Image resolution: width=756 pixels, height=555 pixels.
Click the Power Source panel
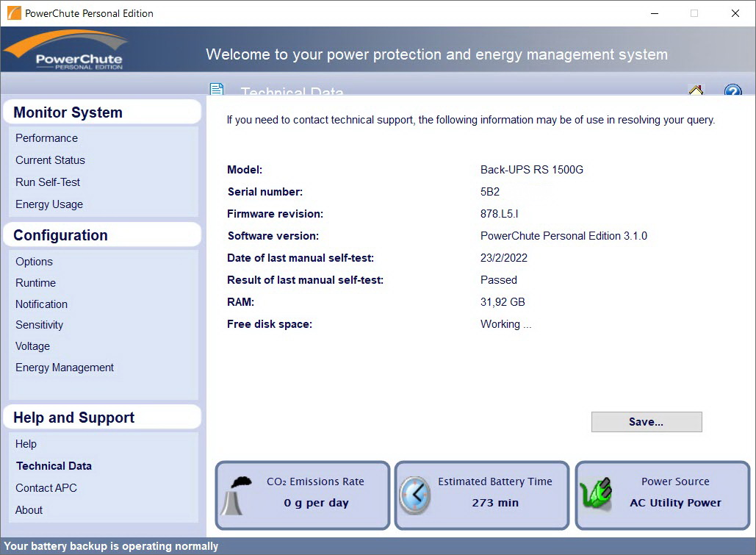coord(663,495)
